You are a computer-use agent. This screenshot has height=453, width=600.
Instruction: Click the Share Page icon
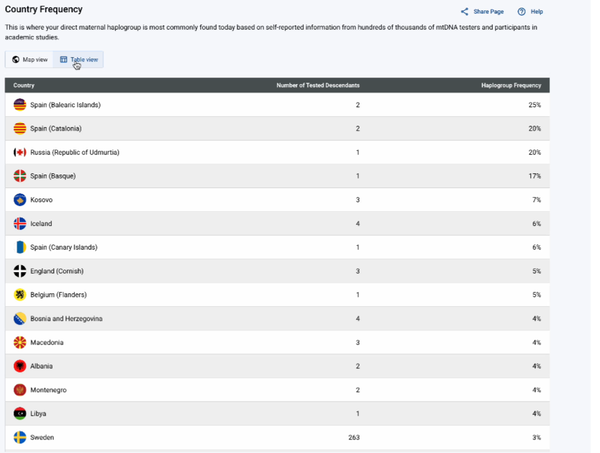[x=465, y=12]
